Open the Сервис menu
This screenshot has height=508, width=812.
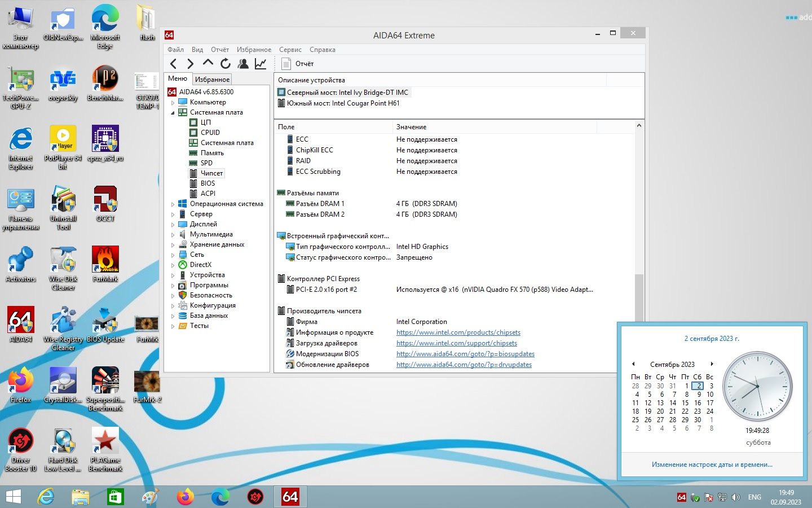290,50
